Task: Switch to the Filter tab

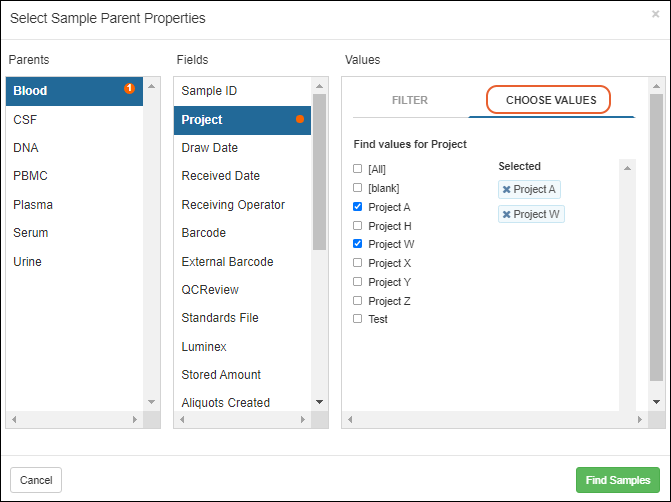Action: pos(410,101)
